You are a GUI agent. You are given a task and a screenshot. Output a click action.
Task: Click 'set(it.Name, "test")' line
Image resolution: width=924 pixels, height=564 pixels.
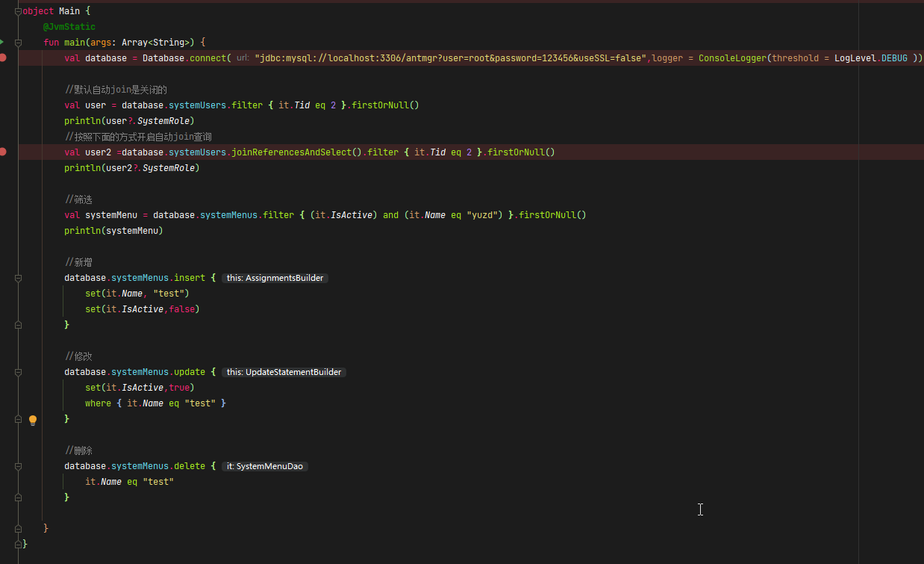tap(137, 294)
